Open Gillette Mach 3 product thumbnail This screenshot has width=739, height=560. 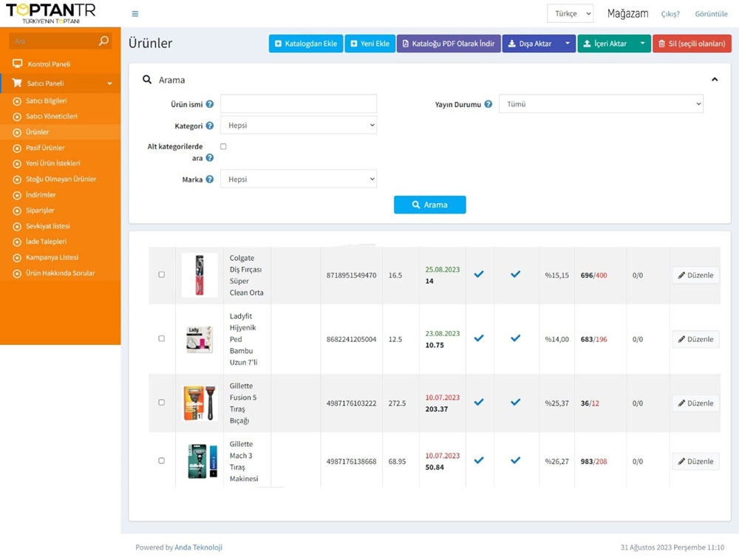tap(202, 461)
